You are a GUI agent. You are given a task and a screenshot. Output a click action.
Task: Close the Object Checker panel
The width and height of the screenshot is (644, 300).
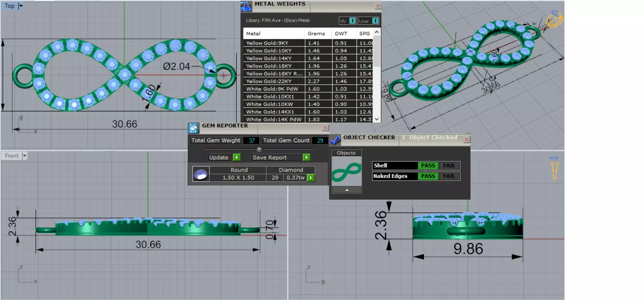coord(467,140)
